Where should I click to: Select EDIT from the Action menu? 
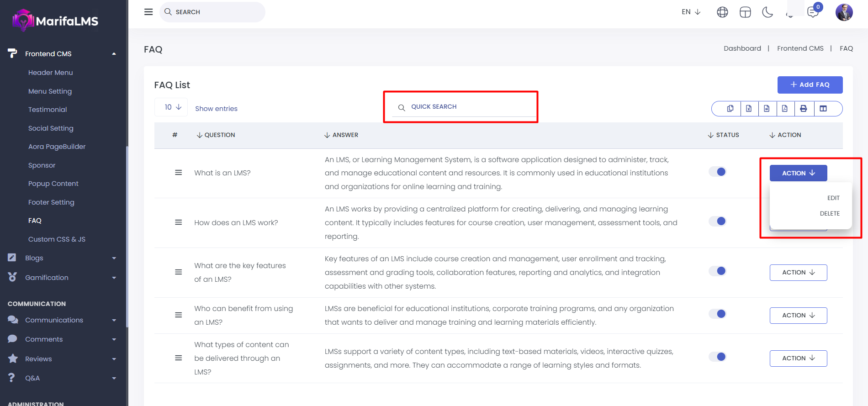click(x=833, y=198)
